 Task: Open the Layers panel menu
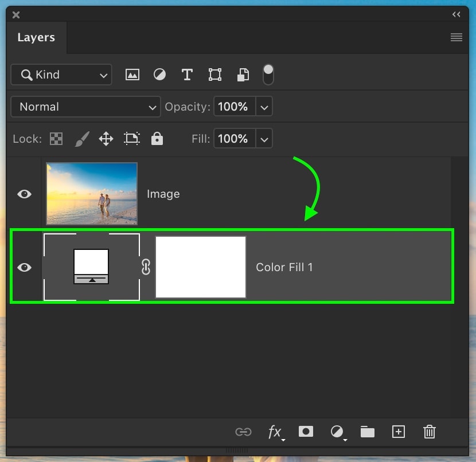pos(457,37)
